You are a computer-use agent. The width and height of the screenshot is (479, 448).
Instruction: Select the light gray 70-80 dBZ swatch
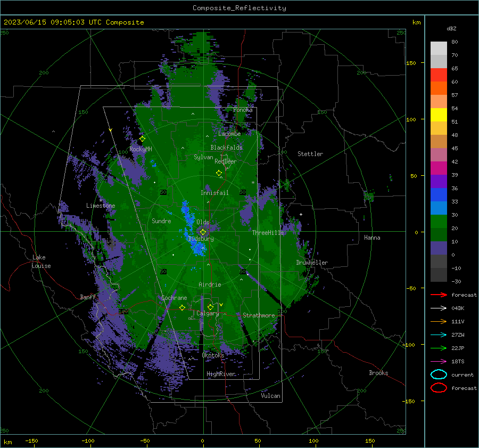pyautogui.click(x=439, y=48)
